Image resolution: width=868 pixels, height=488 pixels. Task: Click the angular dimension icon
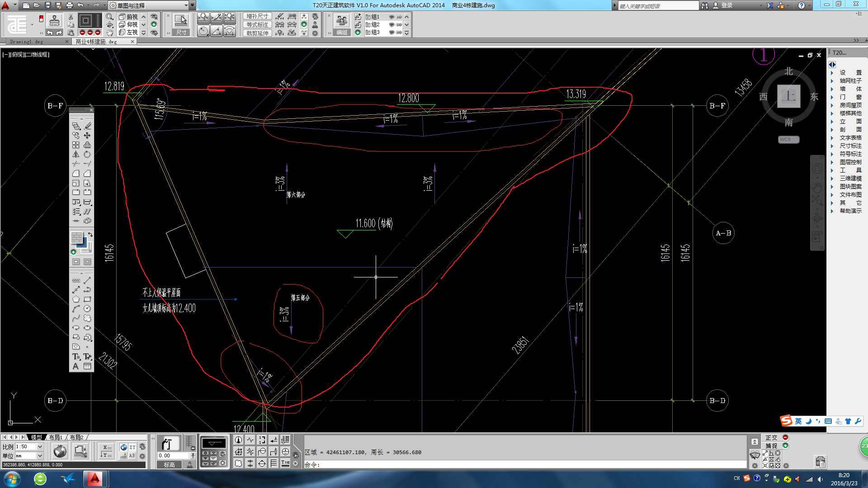point(217,31)
